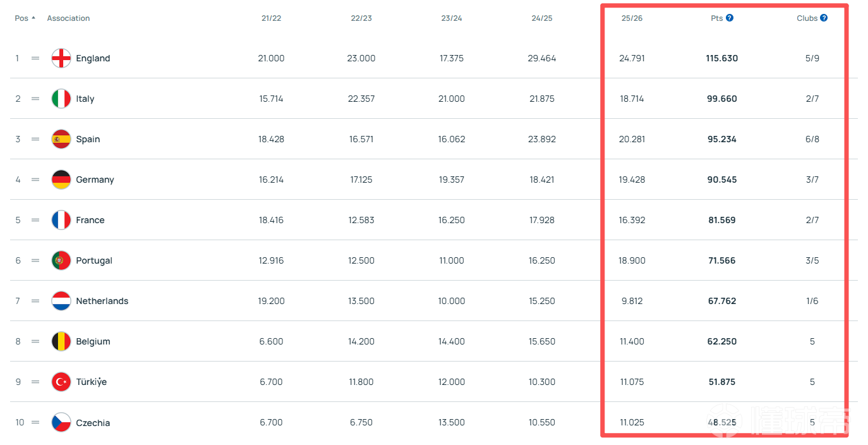The width and height of the screenshot is (868, 445).
Task: Click Netherlands flag icon
Action: click(61, 301)
